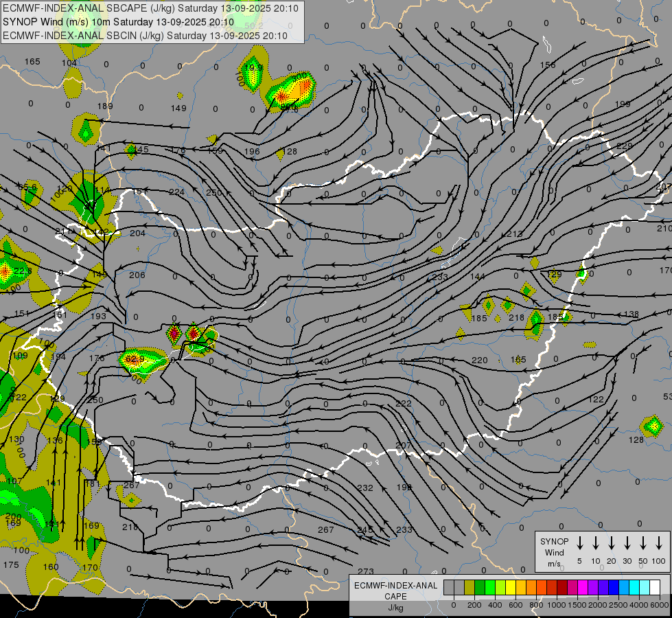Click the 1000 tick label on CAPE scale
Screen dimensions: 672x618
(556, 605)
